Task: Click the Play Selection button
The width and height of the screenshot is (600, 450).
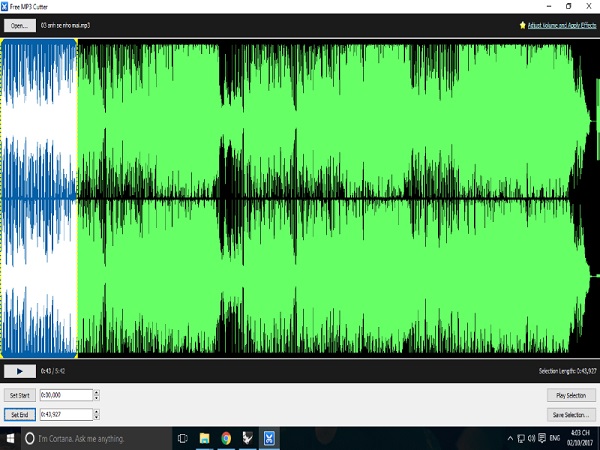Action: [571, 395]
